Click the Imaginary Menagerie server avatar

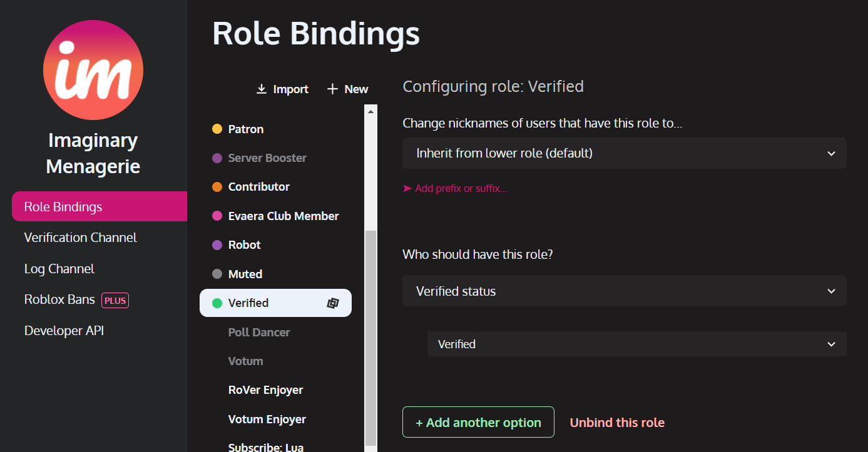click(x=93, y=70)
